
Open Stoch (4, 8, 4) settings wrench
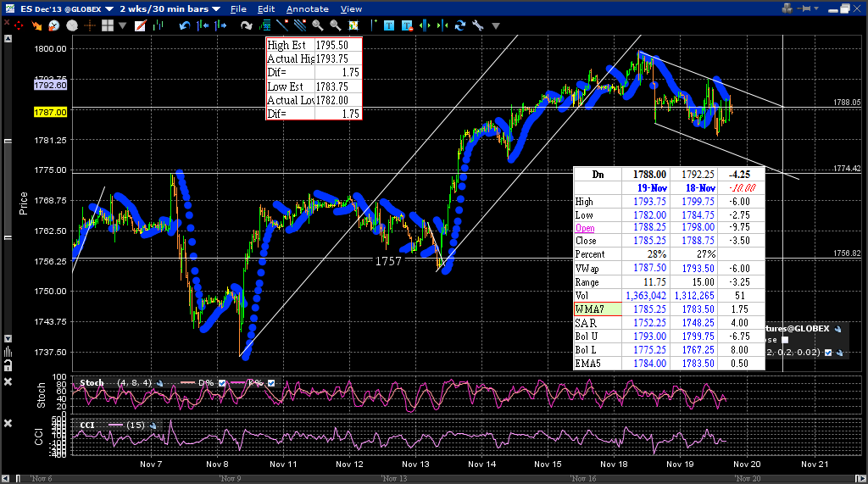pyautogui.click(x=160, y=383)
